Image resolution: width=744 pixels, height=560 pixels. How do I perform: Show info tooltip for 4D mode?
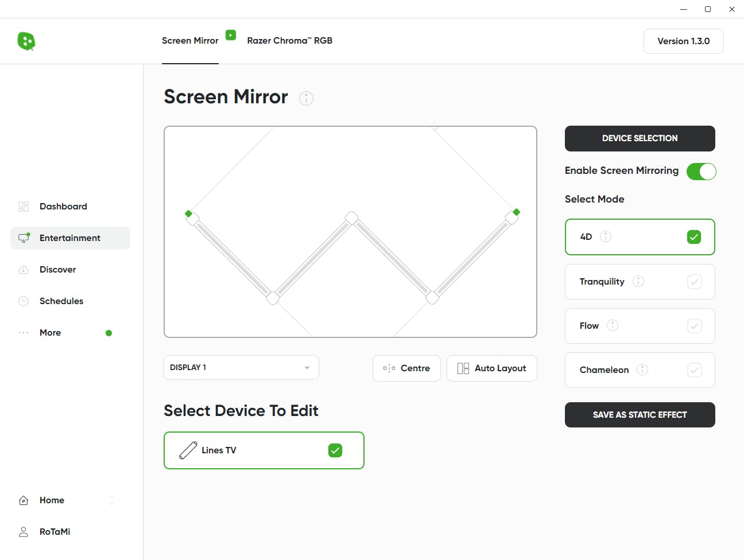606,236
